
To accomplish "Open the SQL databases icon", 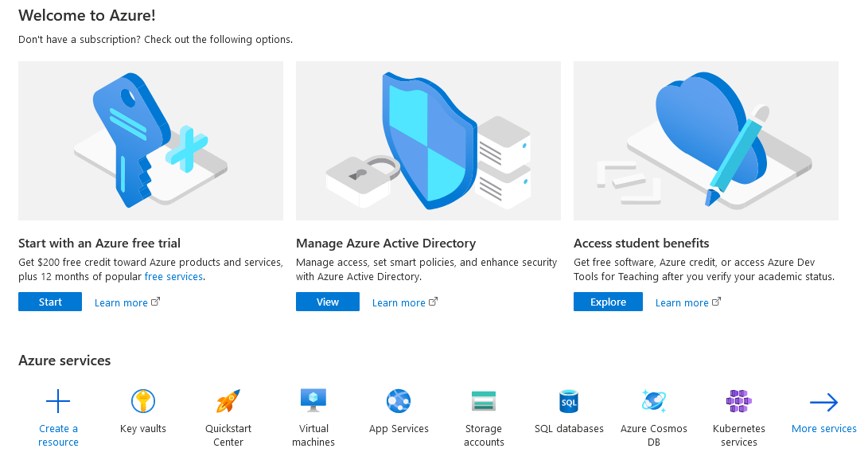I will click(x=569, y=401).
